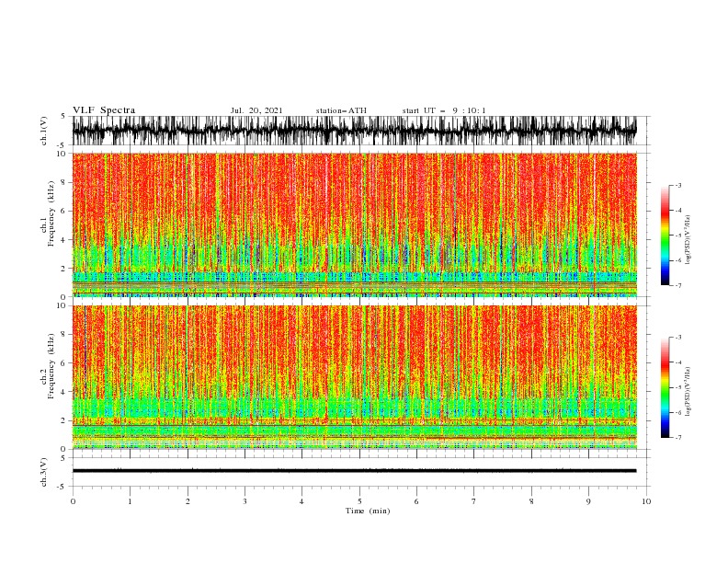Click the time axis tick label "1"
Viewport: 728px width, 563px height.
tap(130, 501)
